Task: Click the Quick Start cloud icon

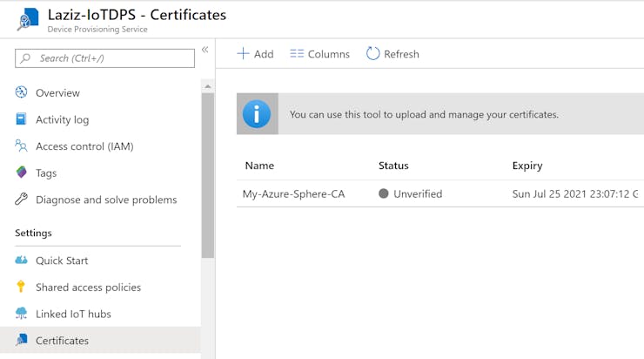Action: 22,261
